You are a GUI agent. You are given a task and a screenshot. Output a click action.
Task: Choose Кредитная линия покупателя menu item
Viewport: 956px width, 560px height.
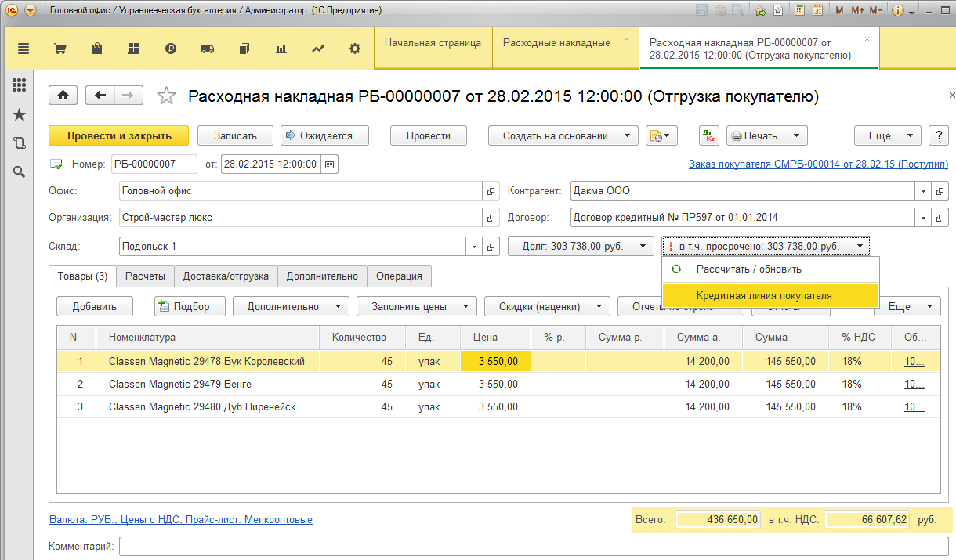[771, 295]
